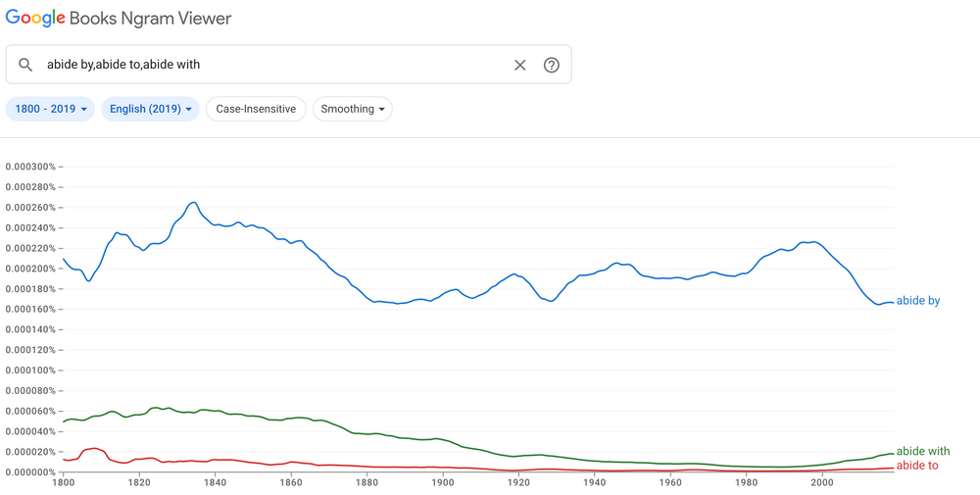Viewport: 980px width, 495px height.
Task: Clear the search query with X
Action: pos(520,65)
